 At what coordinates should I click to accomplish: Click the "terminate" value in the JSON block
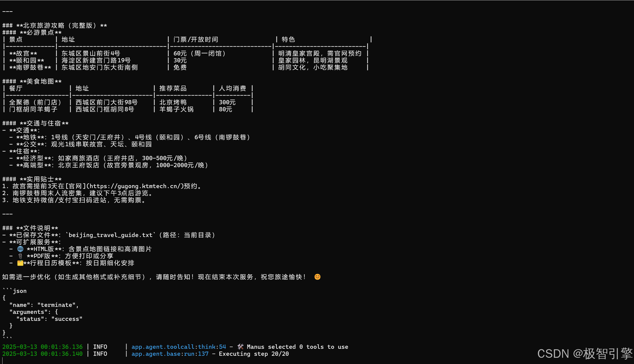[56, 305]
